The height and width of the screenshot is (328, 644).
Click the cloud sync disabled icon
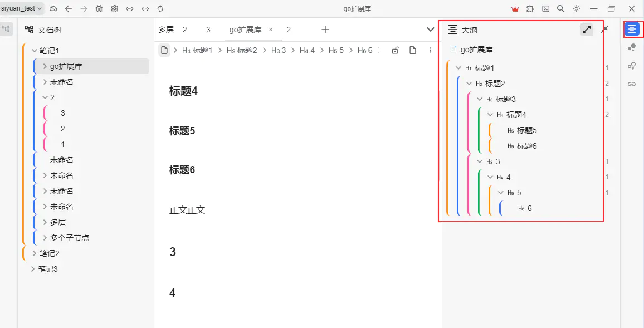click(x=53, y=8)
